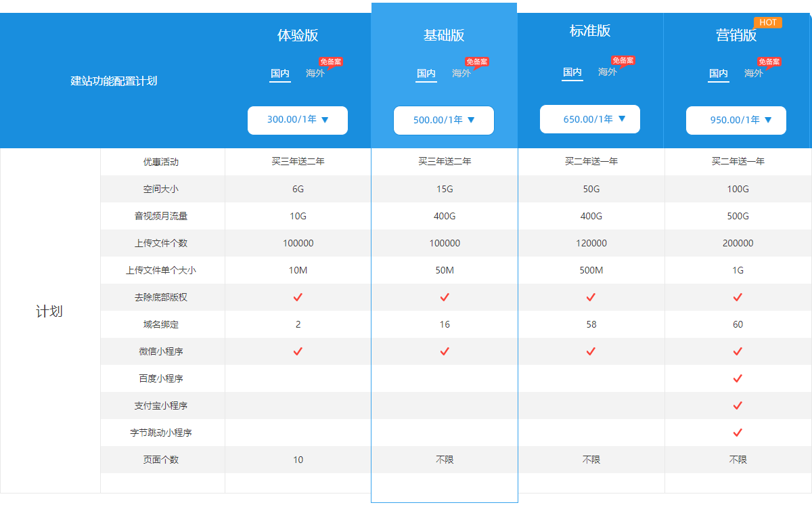Switch 营销版 to 海外 mode
812x505 pixels.
point(753,73)
